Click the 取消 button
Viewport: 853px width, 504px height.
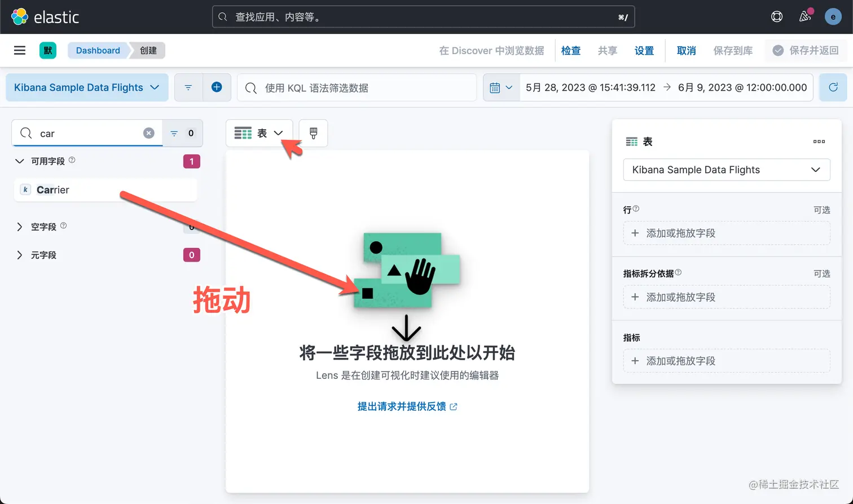(x=687, y=50)
